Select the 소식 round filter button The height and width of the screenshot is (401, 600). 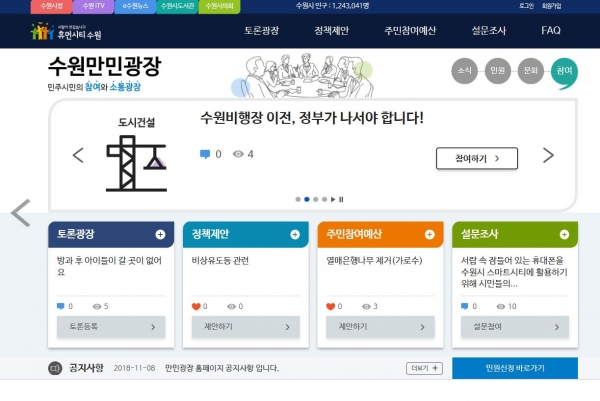pyautogui.click(x=464, y=71)
